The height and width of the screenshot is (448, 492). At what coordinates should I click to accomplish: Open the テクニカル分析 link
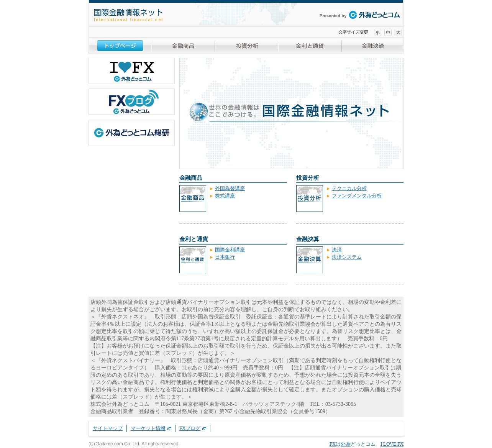349,189
